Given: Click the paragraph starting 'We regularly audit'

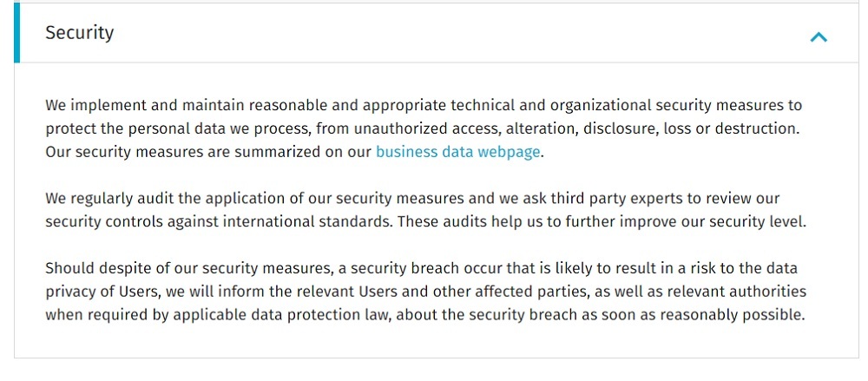Looking at the screenshot, I should tap(425, 210).
